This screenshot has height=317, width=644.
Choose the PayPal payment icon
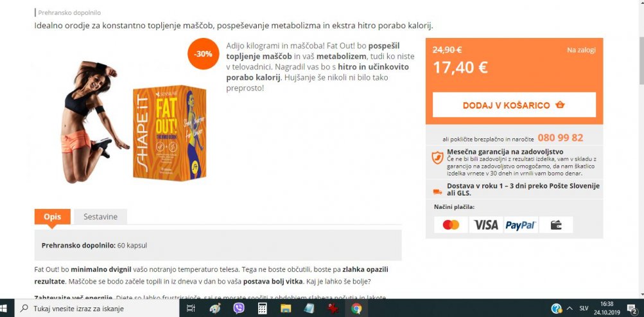(521, 225)
